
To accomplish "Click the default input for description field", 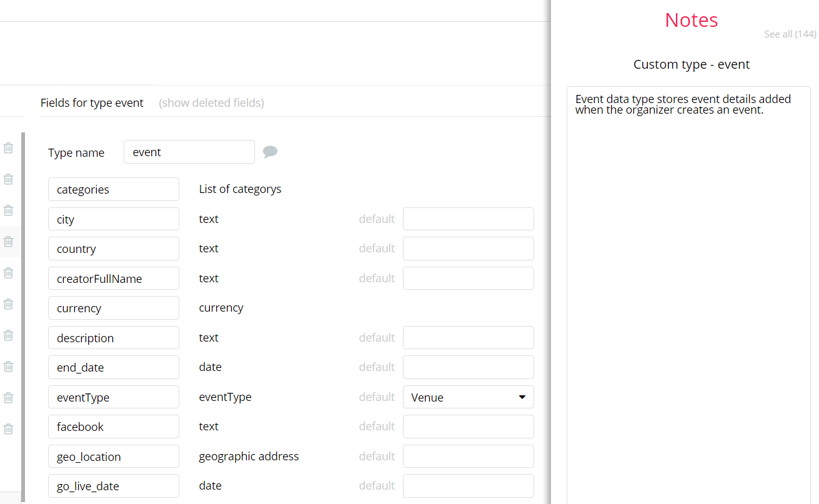I will (468, 338).
